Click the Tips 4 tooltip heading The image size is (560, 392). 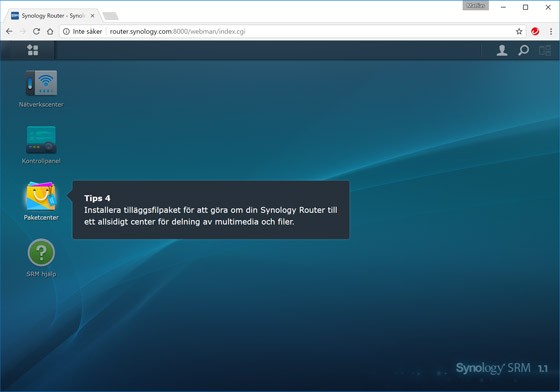pyautogui.click(x=97, y=198)
